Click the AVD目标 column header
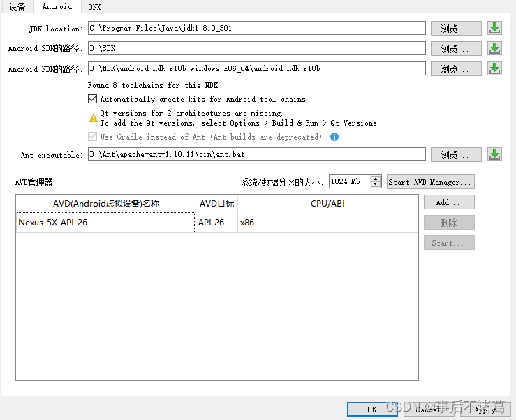This screenshot has height=420, width=516. pos(216,203)
